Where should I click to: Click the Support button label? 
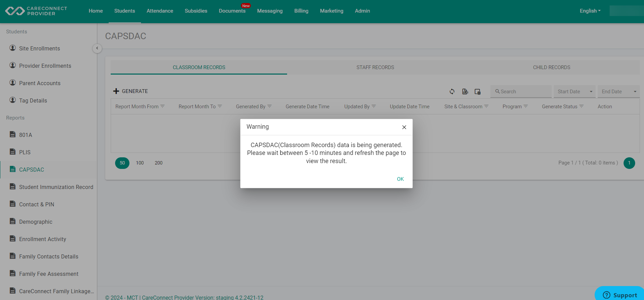pos(625,295)
